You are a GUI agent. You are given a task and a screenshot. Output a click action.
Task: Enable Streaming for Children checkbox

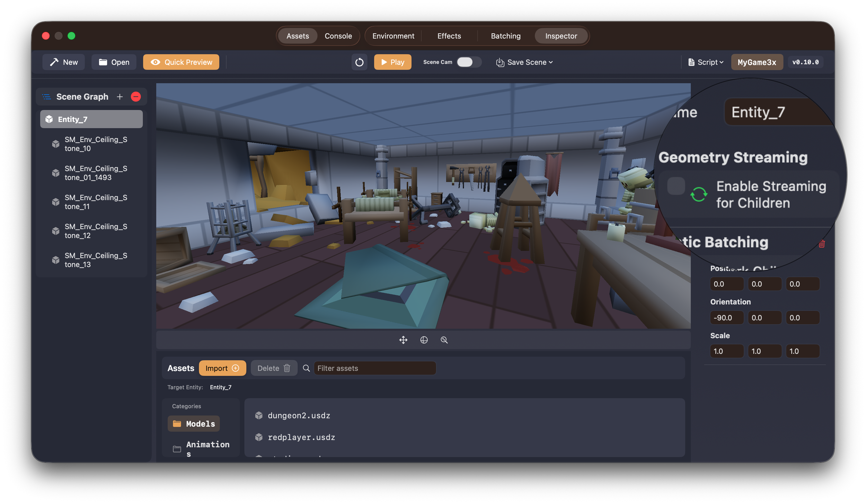675,186
